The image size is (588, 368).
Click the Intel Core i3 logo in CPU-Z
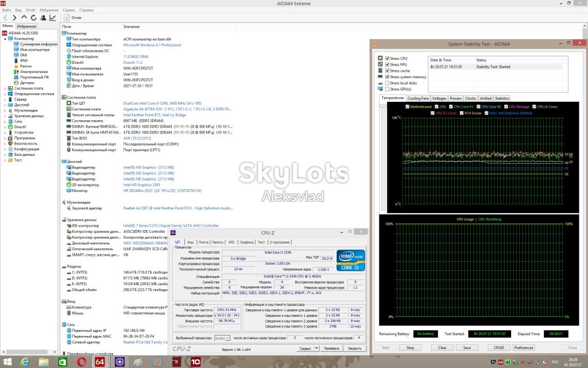351,260
